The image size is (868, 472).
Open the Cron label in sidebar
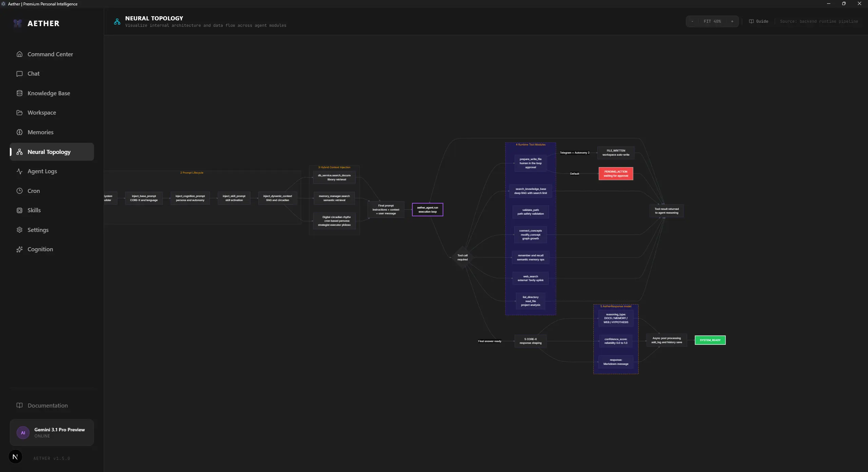[x=34, y=191]
